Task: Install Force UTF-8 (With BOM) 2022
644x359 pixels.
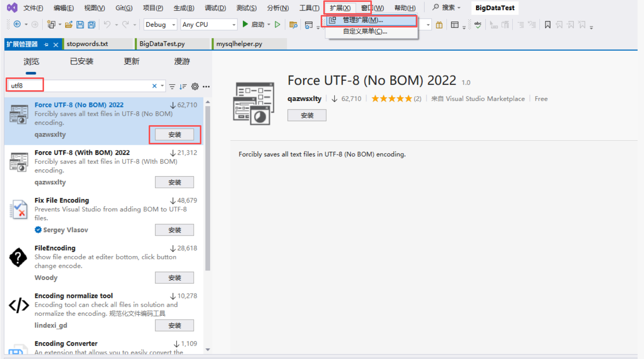Action: 175,182
